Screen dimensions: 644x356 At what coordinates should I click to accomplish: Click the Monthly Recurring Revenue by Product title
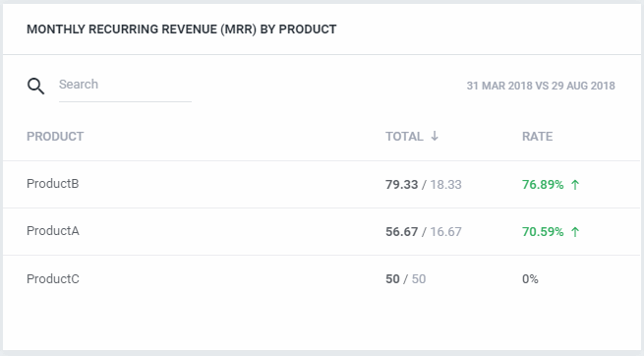tap(182, 30)
